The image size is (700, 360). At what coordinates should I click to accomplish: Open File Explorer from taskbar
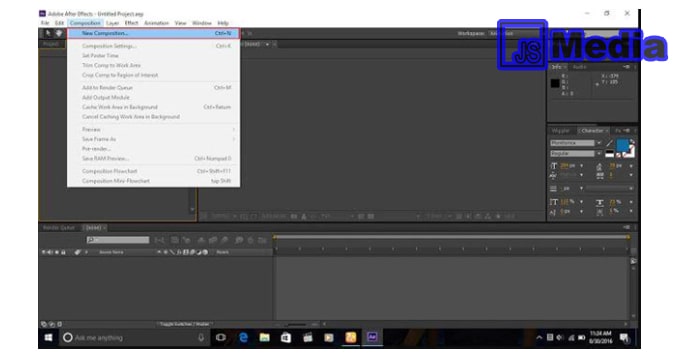pyautogui.click(x=264, y=338)
